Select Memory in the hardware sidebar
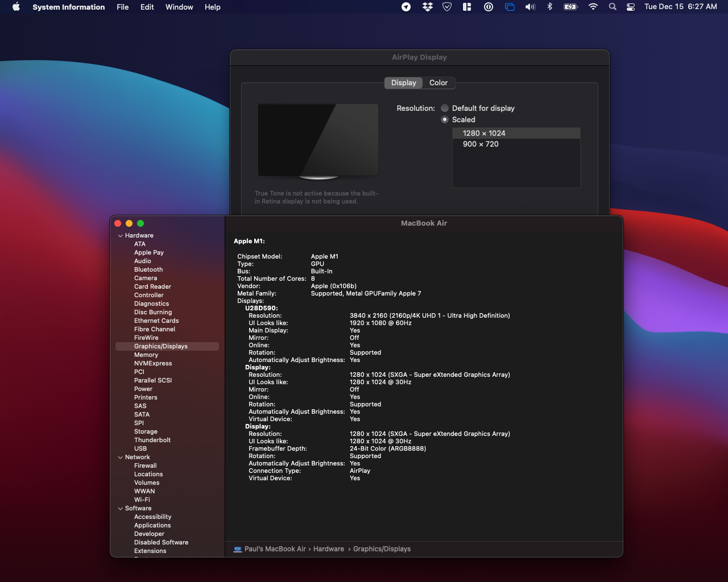 coord(146,355)
